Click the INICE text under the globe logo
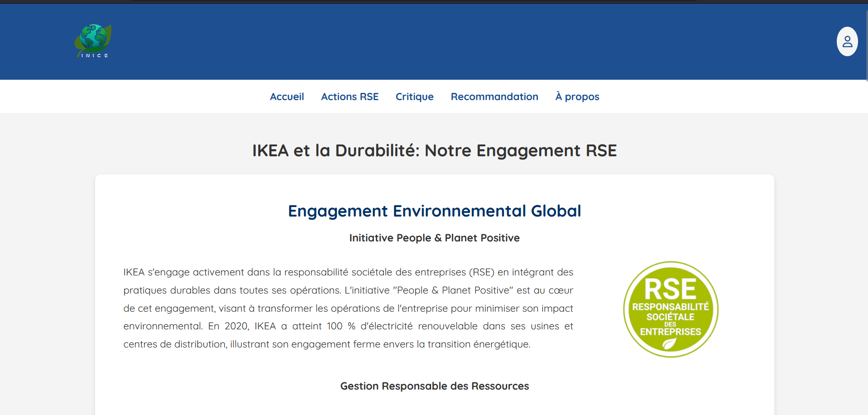Screen dimensions: 868x415 [x=94, y=56]
